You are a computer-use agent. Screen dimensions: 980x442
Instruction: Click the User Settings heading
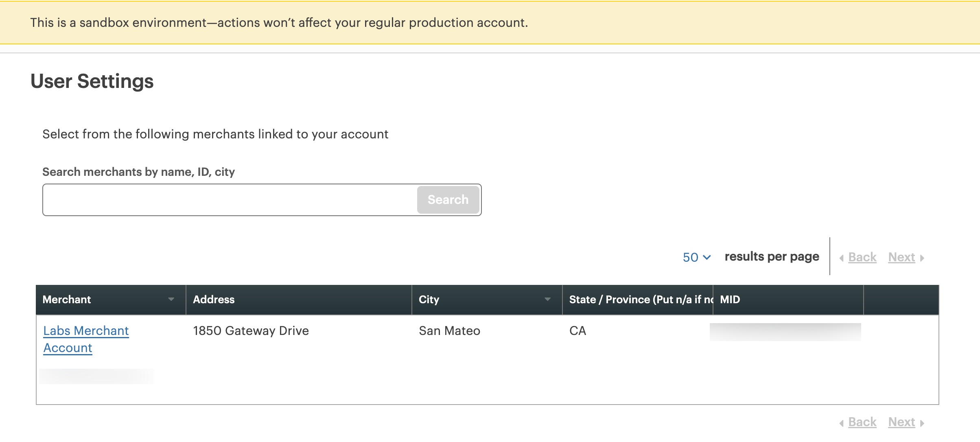click(x=92, y=81)
